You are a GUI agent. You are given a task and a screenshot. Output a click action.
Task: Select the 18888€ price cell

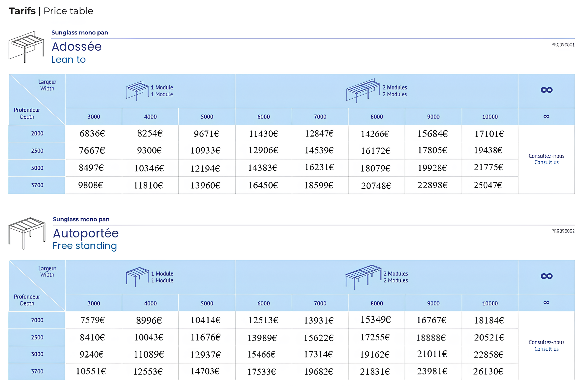click(433, 337)
